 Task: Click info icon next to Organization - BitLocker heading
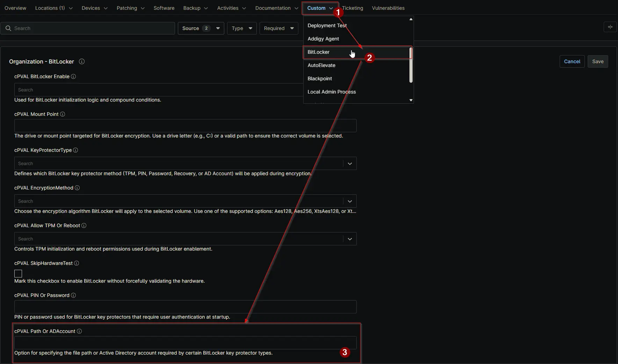pyautogui.click(x=82, y=61)
